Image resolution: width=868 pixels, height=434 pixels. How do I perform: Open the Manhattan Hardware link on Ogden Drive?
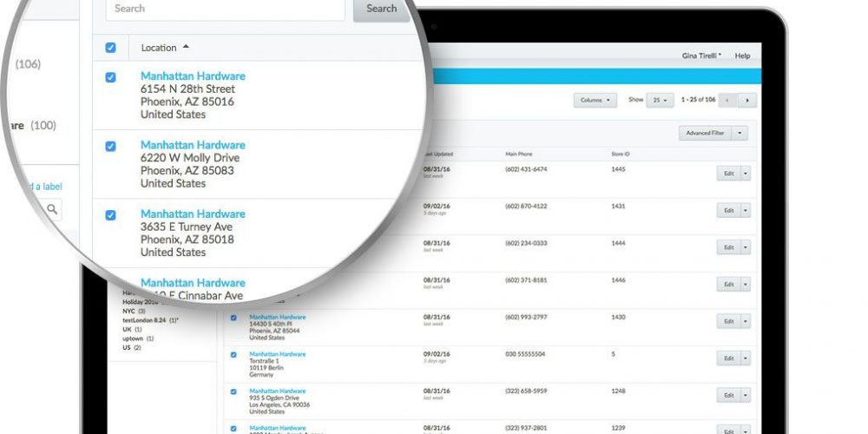tap(277, 391)
